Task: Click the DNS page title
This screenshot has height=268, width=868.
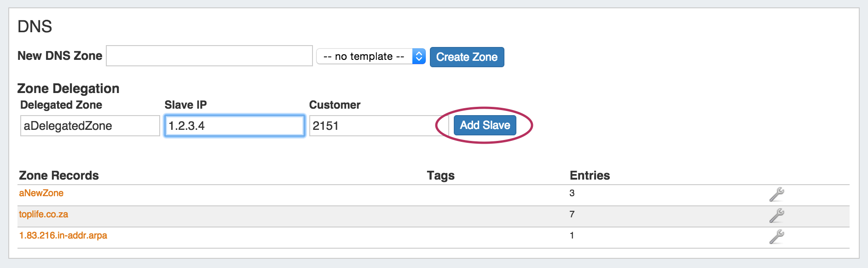Action: click(x=35, y=27)
